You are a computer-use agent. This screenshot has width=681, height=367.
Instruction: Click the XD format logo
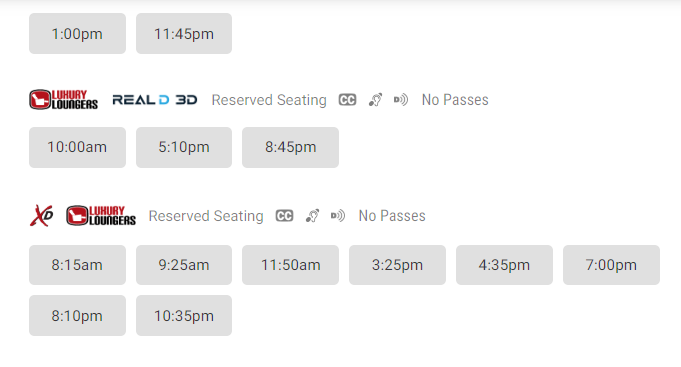pyautogui.click(x=42, y=216)
